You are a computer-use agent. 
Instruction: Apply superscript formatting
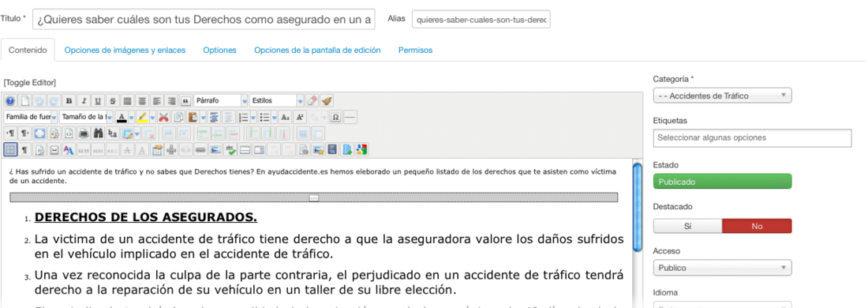(300, 117)
